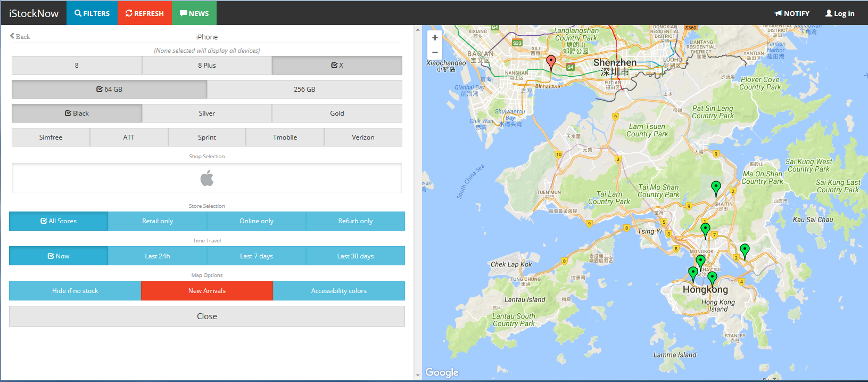868x382 pixels.
Task: Toggle the New Arrivals map option
Action: click(207, 291)
